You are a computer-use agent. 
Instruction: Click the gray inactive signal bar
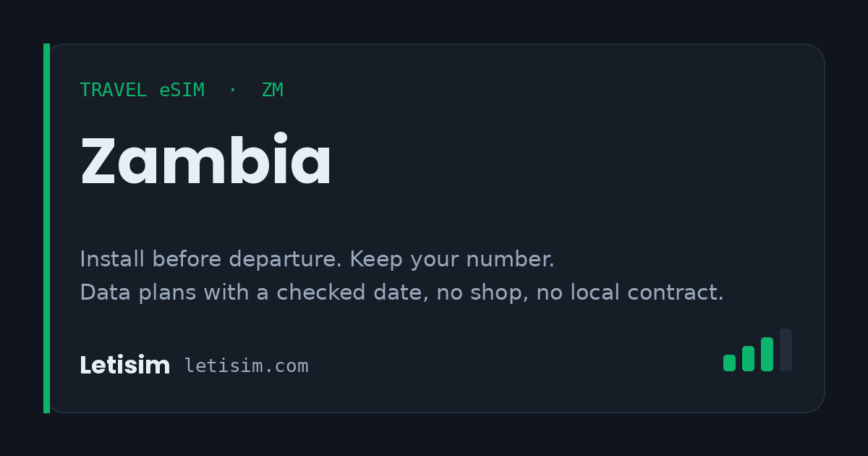(x=786, y=350)
